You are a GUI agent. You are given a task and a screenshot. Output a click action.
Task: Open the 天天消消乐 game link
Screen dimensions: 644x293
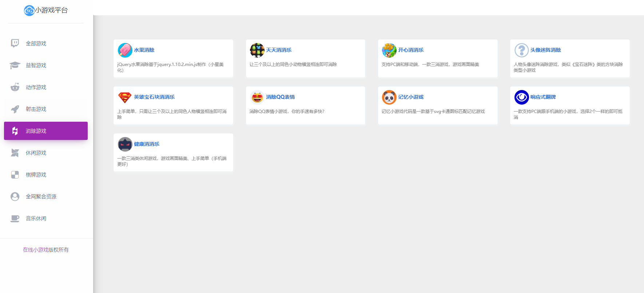click(x=279, y=50)
